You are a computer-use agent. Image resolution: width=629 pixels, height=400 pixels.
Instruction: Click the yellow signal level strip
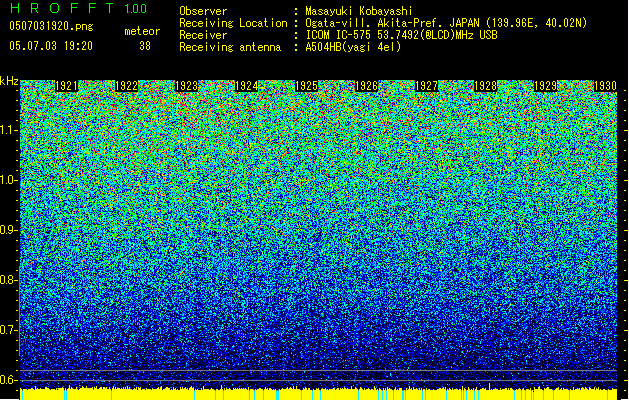pyautogui.click(x=319, y=394)
